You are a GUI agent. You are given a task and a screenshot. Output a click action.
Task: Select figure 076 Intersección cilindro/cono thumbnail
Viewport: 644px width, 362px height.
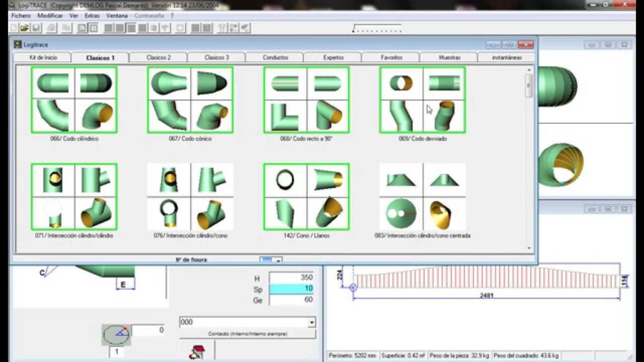click(x=190, y=197)
